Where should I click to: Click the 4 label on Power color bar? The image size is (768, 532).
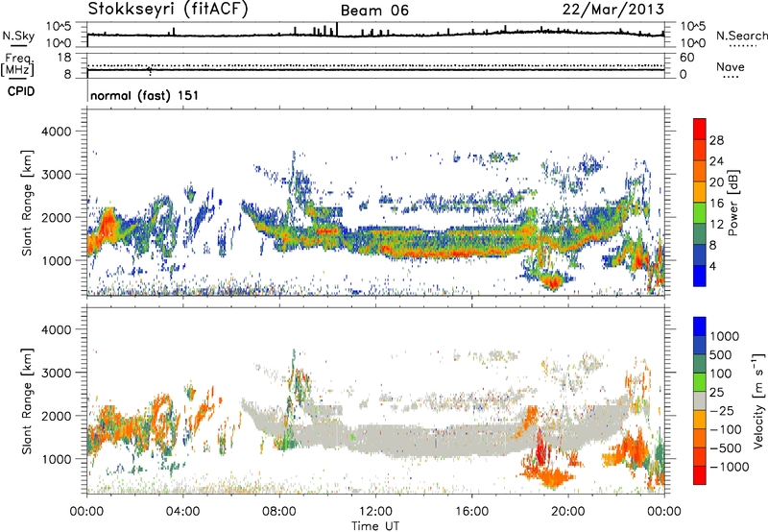(x=713, y=266)
